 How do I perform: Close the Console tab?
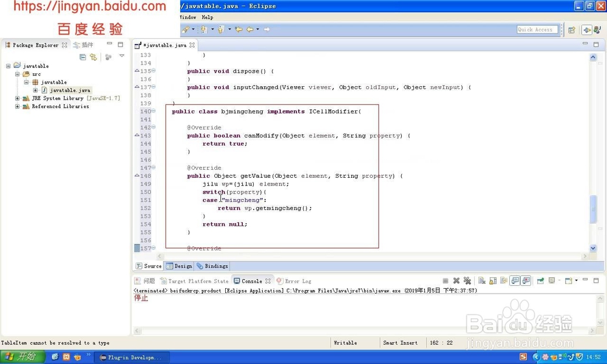268,281
